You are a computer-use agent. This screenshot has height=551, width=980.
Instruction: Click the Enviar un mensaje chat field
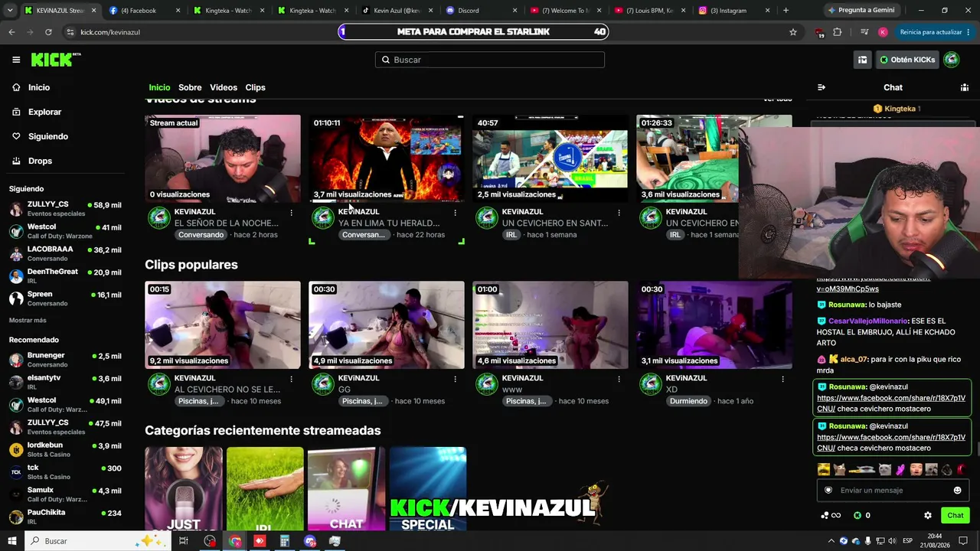tap(893, 491)
